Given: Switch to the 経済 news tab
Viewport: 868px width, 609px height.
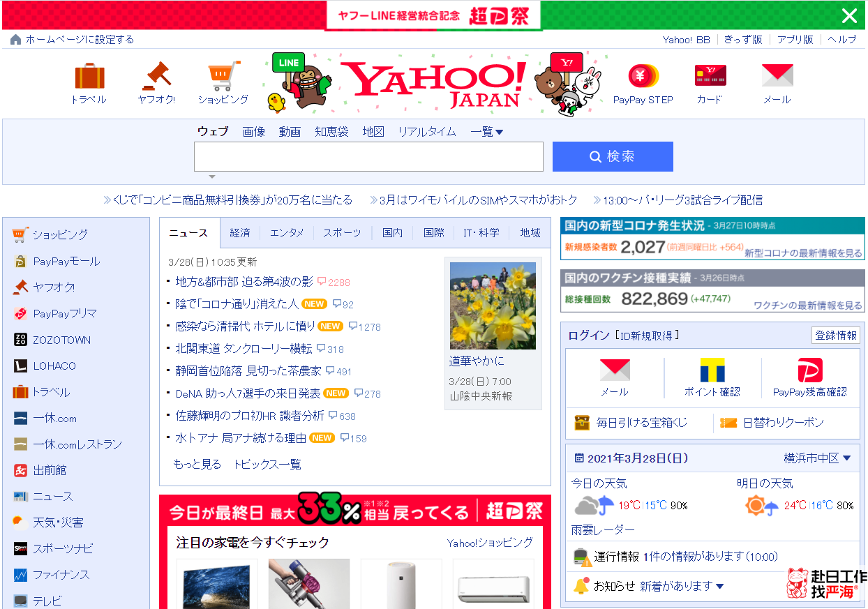Looking at the screenshot, I should coord(240,233).
